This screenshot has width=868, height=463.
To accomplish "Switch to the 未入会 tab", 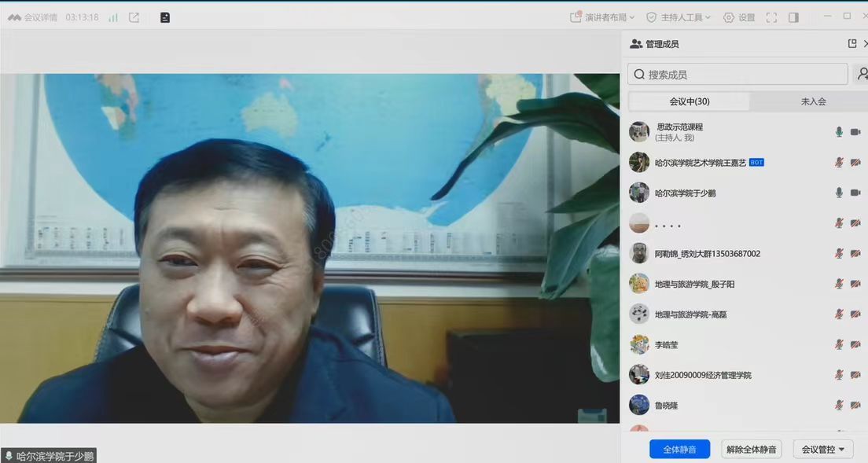I will click(813, 101).
